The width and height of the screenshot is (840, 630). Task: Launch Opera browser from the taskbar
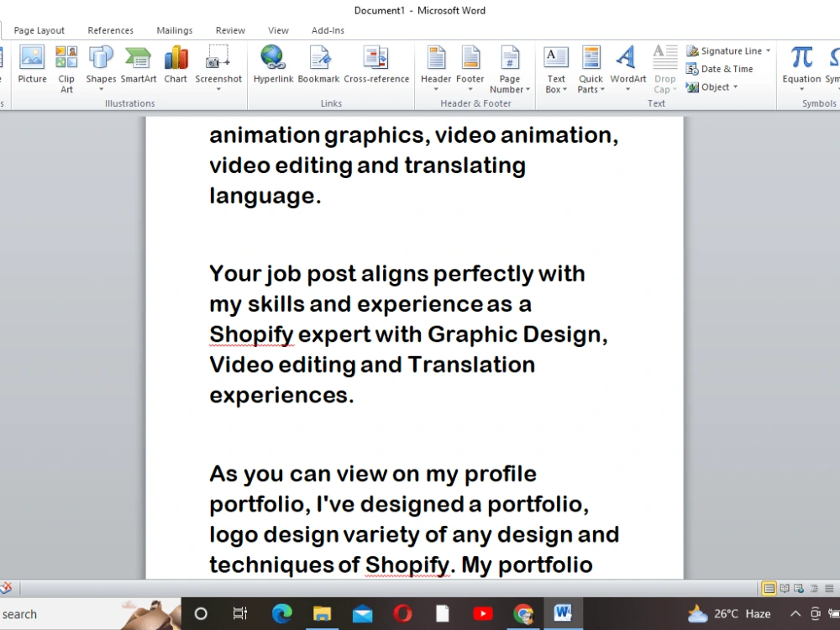(403, 614)
